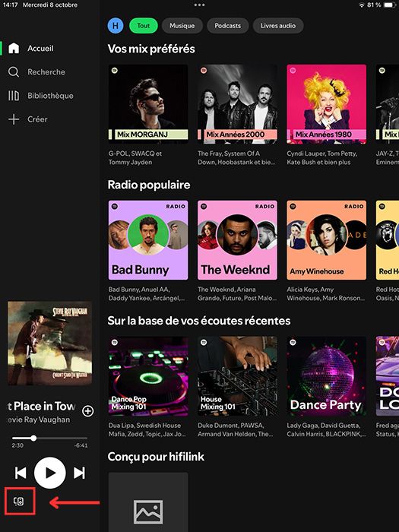Open the H profile avatar
This screenshot has width=399, height=532.
pyautogui.click(x=116, y=25)
